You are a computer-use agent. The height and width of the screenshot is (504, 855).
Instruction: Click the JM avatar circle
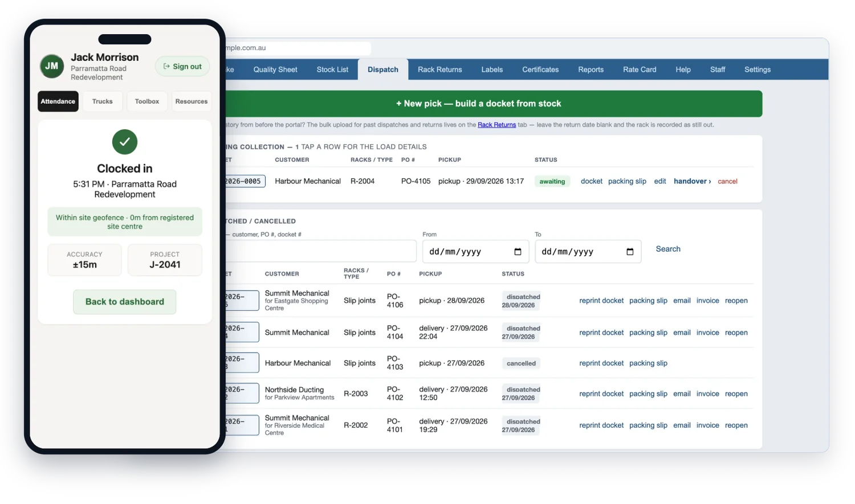click(52, 66)
